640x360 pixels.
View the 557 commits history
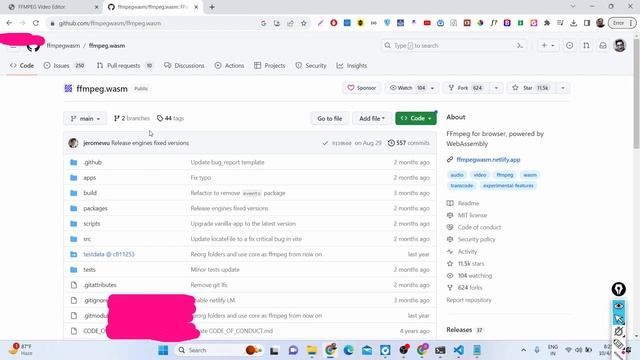tap(409, 143)
